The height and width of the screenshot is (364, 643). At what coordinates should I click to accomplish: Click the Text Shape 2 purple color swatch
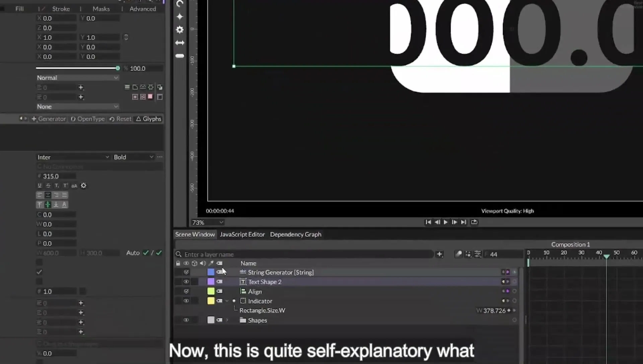211,282
